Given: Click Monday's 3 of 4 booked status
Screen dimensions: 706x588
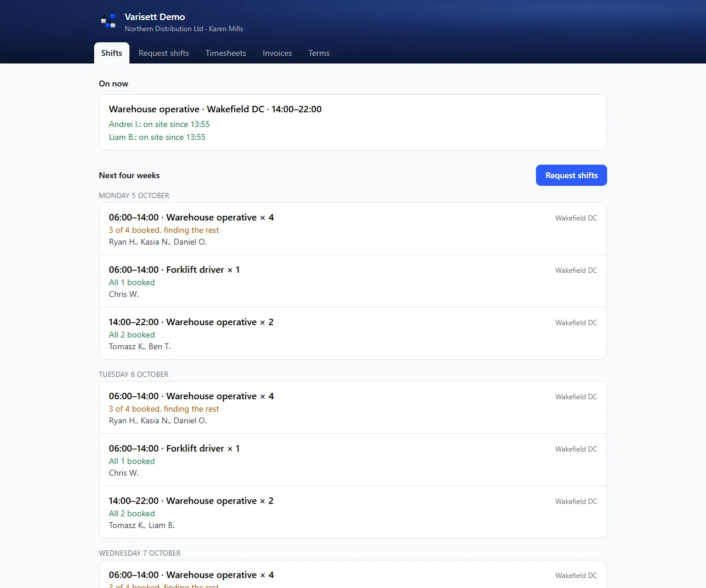Looking at the screenshot, I should click(x=164, y=230).
